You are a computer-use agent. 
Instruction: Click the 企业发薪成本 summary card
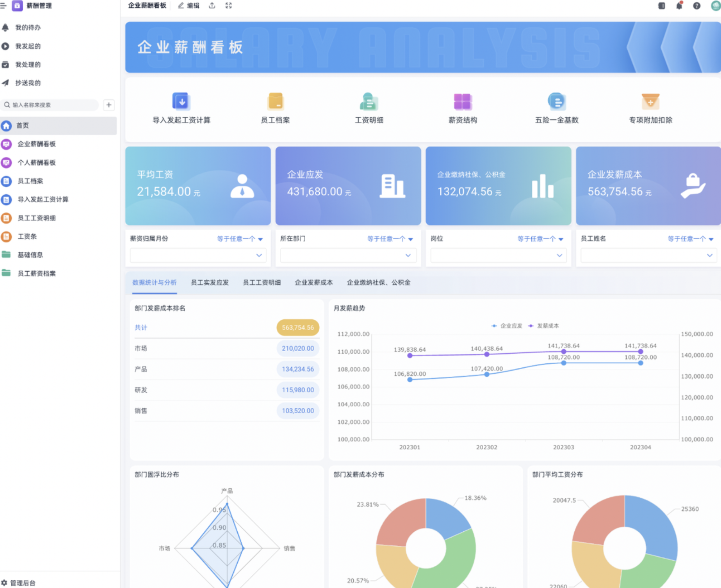(649, 186)
